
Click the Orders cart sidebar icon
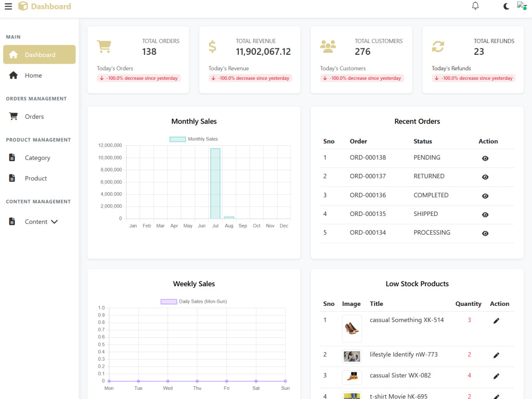tap(14, 117)
